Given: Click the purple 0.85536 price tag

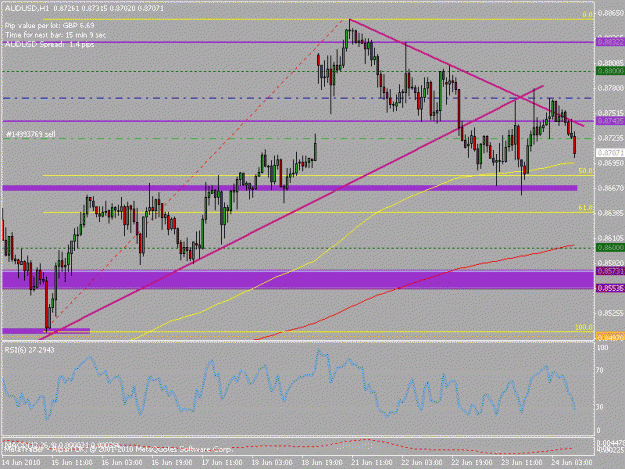Looking at the screenshot, I should [610, 288].
